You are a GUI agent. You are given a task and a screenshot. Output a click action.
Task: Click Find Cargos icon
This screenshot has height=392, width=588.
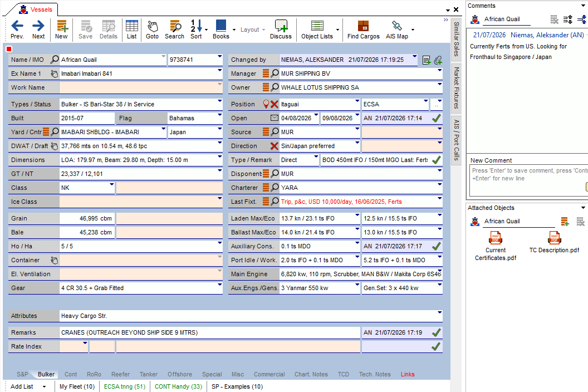click(364, 30)
